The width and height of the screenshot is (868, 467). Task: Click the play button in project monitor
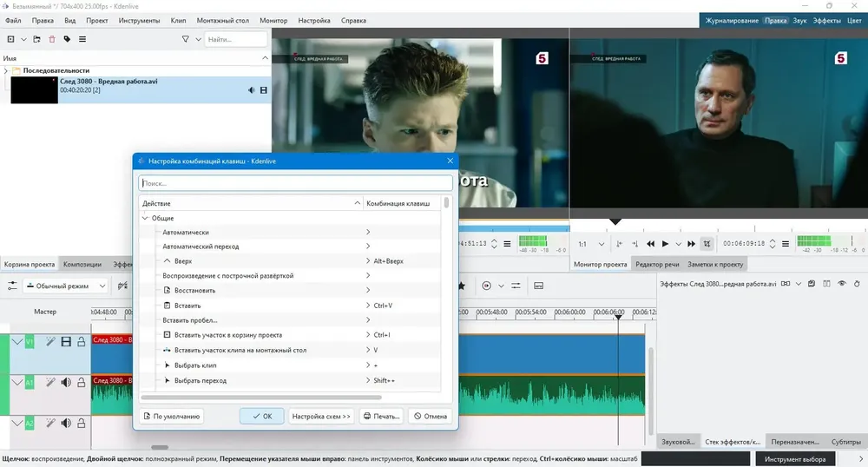(x=666, y=243)
